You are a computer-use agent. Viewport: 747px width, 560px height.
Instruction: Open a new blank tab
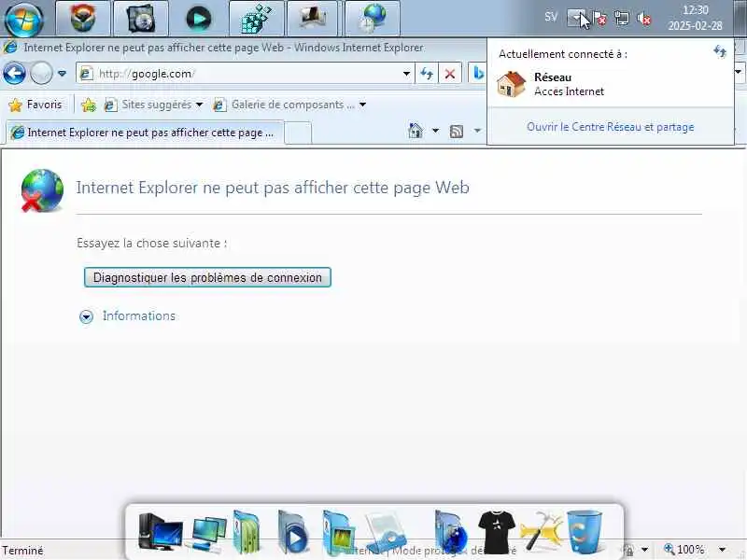pyautogui.click(x=298, y=133)
